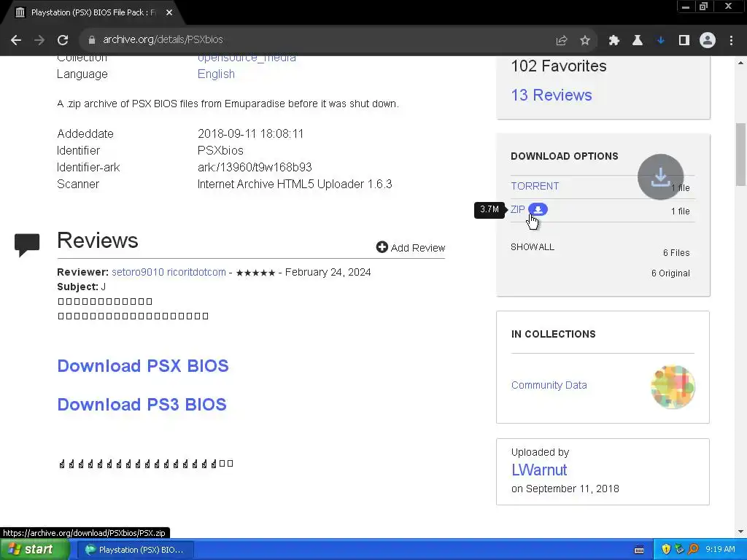Click the taskbar clock 9:19 AM

(x=720, y=550)
